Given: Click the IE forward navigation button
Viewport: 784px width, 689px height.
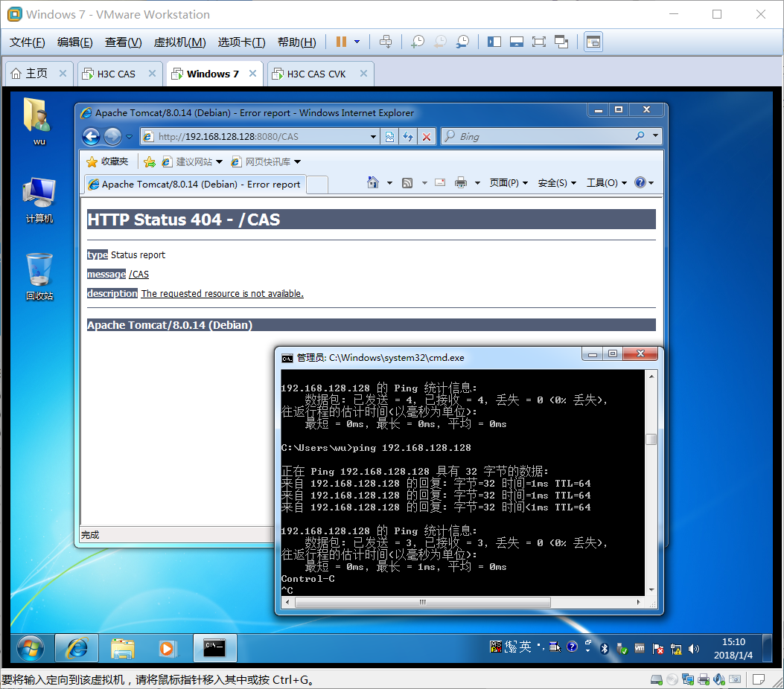Looking at the screenshot, I should point(112,136).
